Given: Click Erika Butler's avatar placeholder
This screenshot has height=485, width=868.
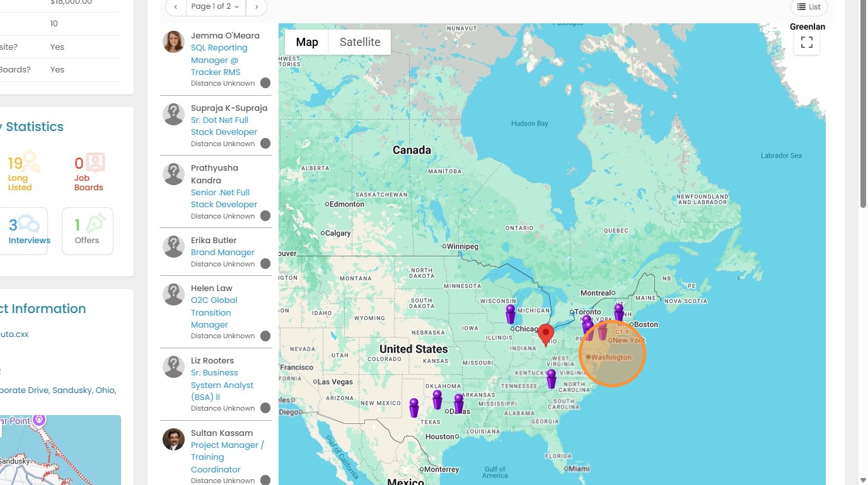Looking at the screenshot, I should point(174,247).
